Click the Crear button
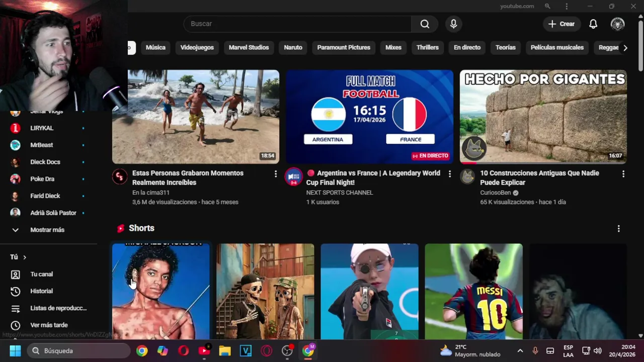The image size is (644, 362). tap(561, 24)
